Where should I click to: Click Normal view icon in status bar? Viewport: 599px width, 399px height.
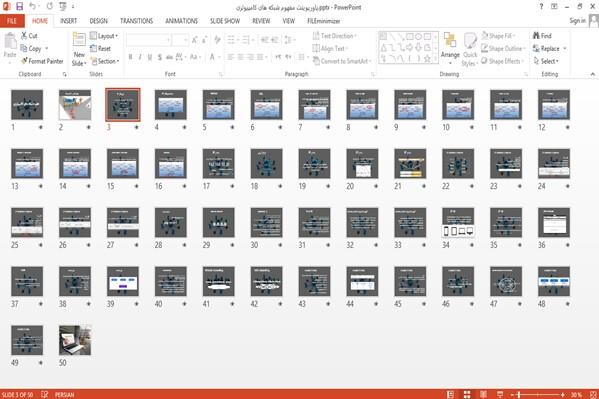(x=450, y=394)
